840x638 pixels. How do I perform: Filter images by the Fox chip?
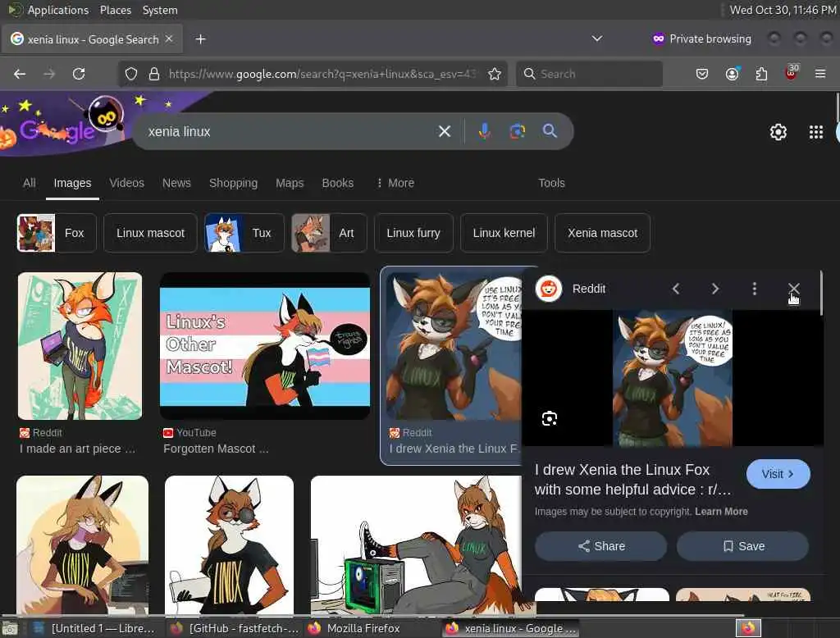click(x=57, y=233)
